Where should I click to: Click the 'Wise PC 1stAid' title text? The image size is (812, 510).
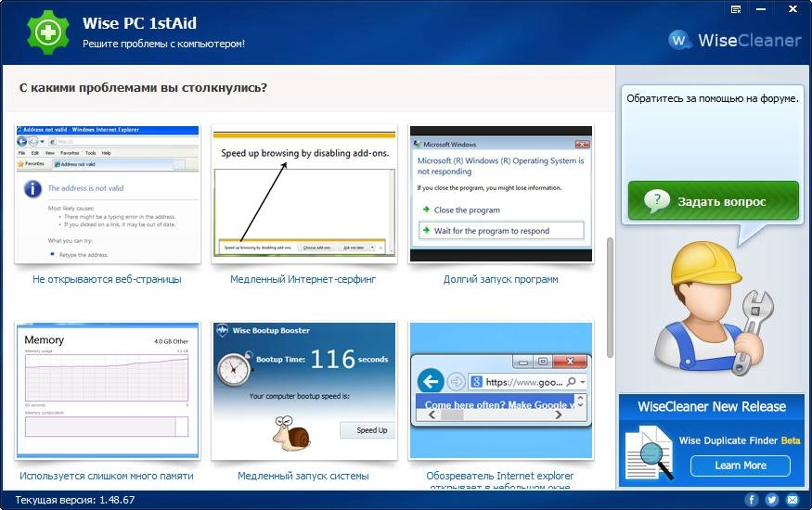139,23
